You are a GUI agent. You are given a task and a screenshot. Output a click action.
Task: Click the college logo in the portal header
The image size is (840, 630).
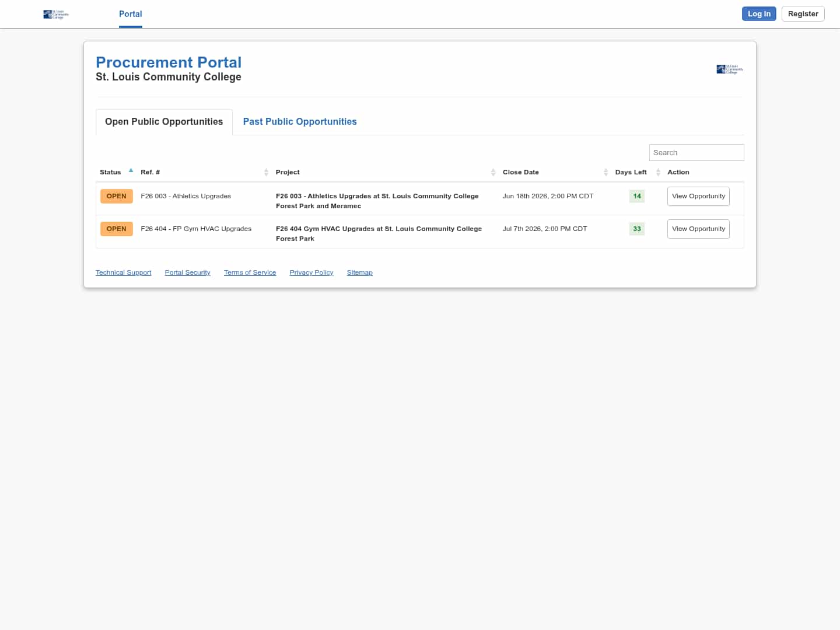(730, 69)
